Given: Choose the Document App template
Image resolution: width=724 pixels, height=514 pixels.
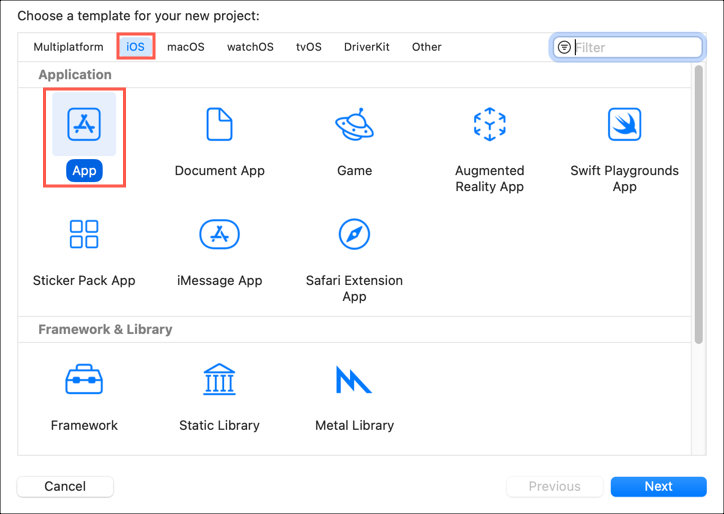Looking at the screenshot, I should point(219,125).
